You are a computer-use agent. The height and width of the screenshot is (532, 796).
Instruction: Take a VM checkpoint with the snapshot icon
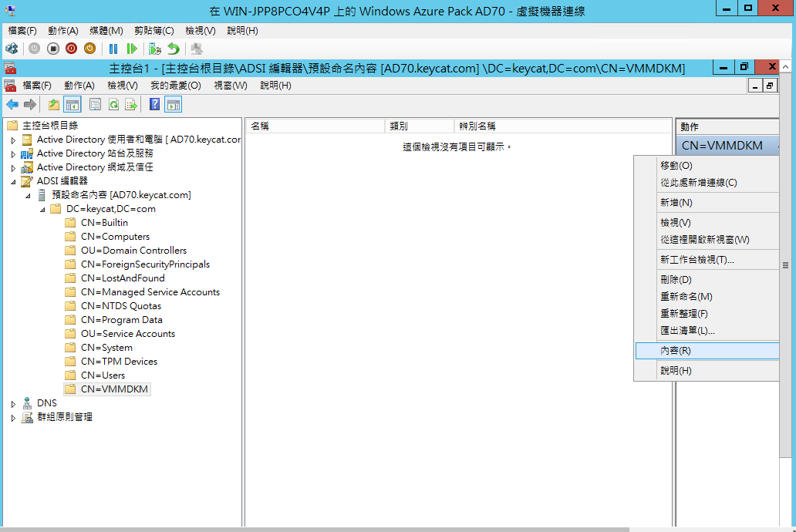tap(155, 49)
